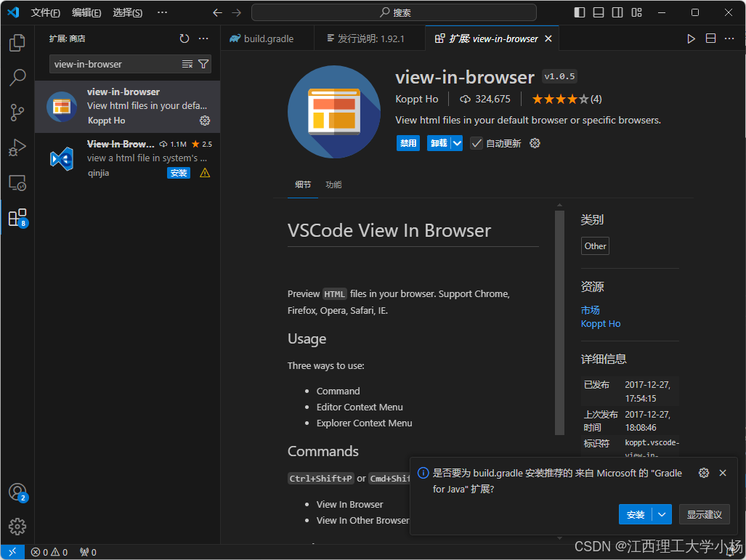
Task: Open customize layout icon
Action: click(636, 13)
